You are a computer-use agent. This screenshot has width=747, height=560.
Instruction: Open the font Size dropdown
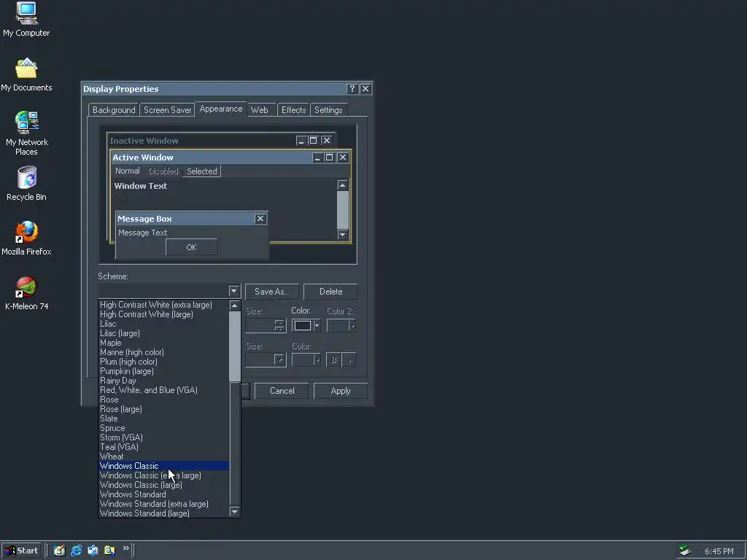(266, 359)
